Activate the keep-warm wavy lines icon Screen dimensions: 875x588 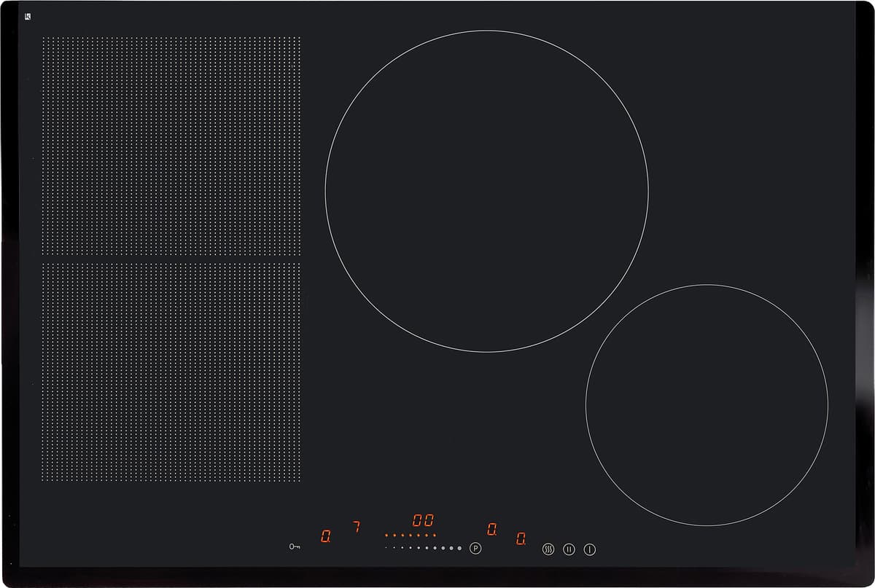coord(548,549)
